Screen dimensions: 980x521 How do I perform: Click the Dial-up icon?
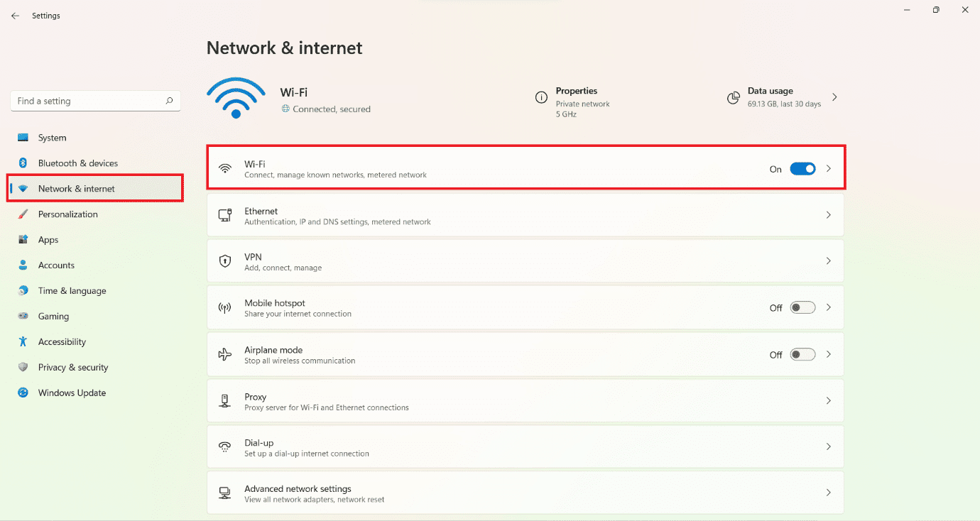[x=225, y=446]
